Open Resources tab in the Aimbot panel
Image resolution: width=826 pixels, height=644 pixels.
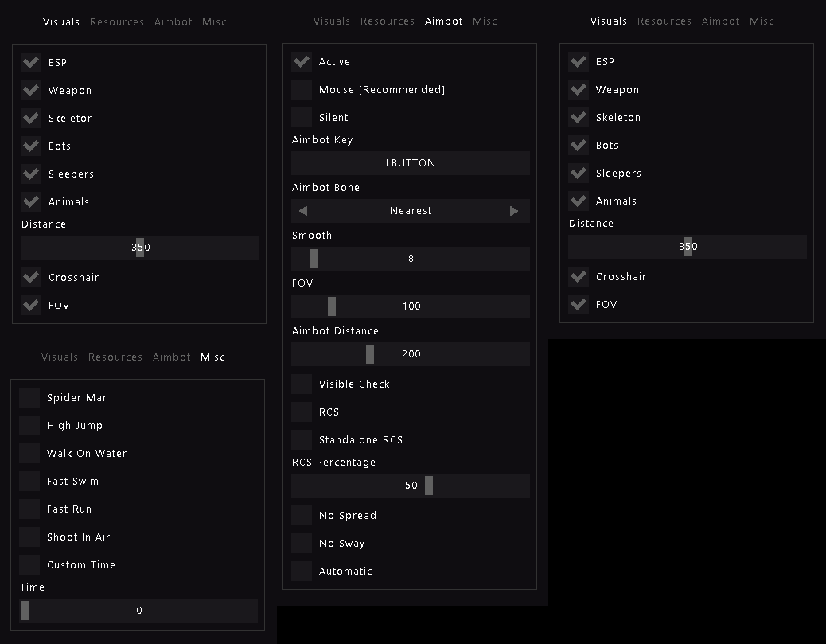point(388,21)
